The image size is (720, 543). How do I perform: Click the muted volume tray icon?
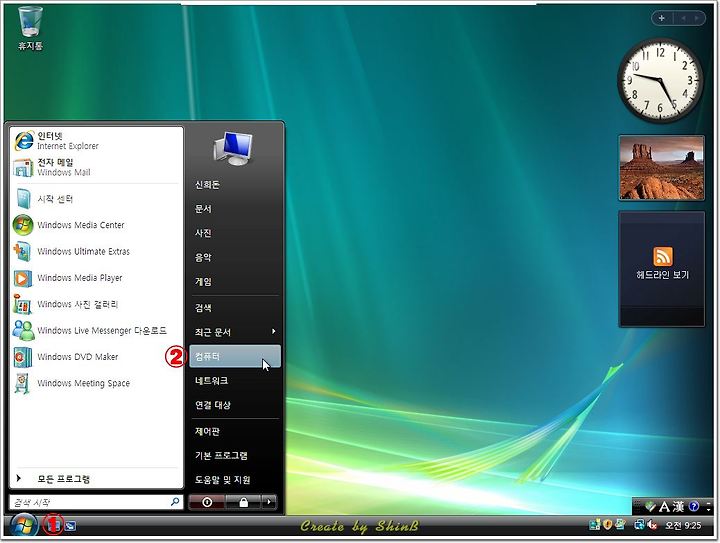point(652,525)
